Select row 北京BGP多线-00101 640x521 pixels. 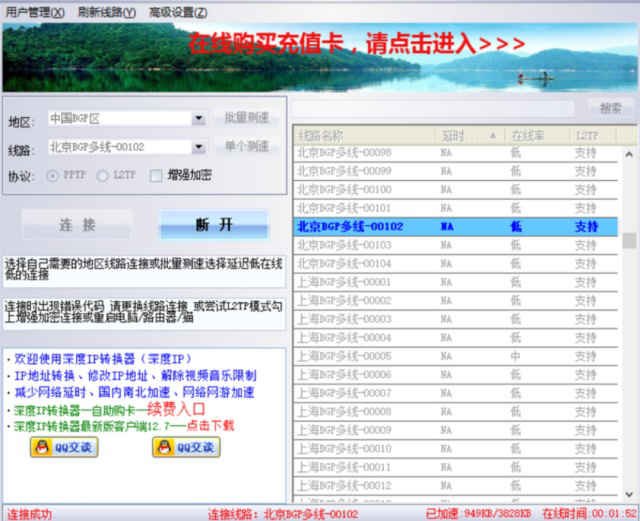[456, 208]
